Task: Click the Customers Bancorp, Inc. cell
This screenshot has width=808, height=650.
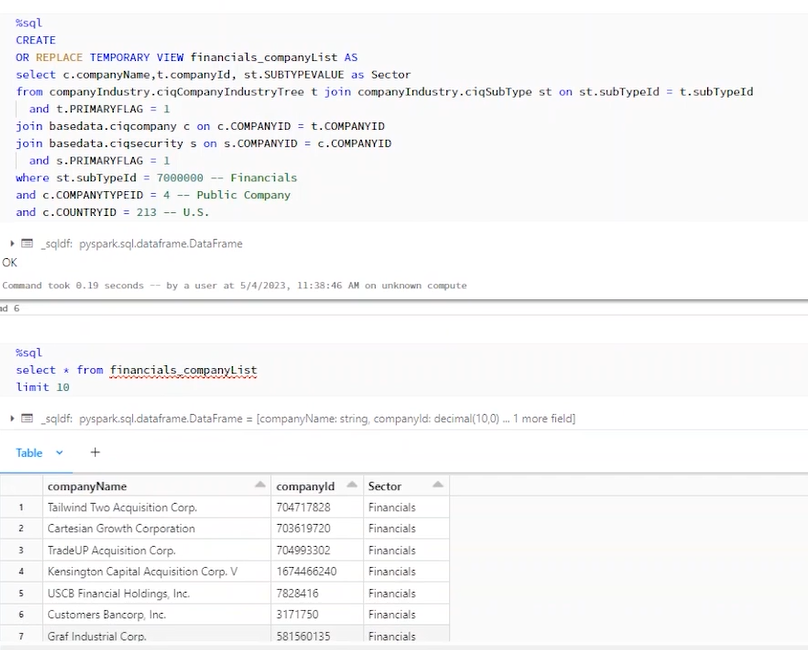Action: coord(107,614)
